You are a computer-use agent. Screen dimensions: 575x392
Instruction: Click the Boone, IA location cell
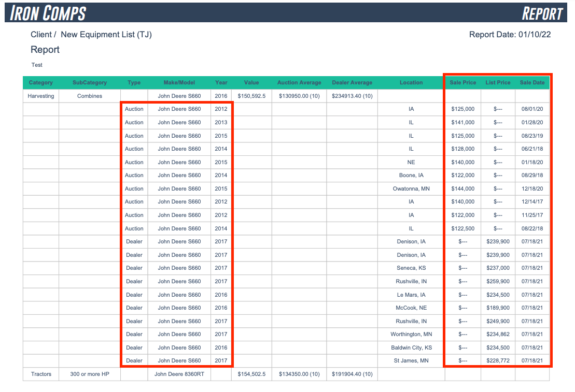[411, 175]
